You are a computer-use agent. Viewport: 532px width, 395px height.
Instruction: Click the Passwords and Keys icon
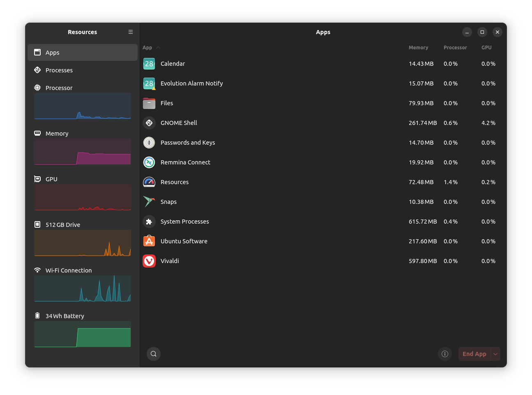pos(149,143)
